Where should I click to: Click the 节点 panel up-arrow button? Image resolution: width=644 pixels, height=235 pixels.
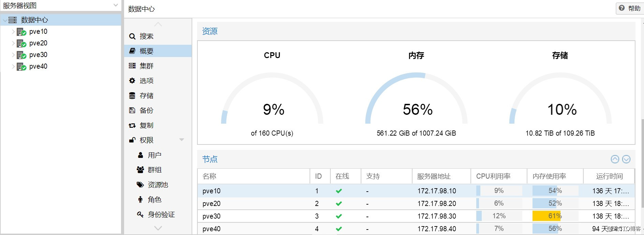(x=615, y=159)
